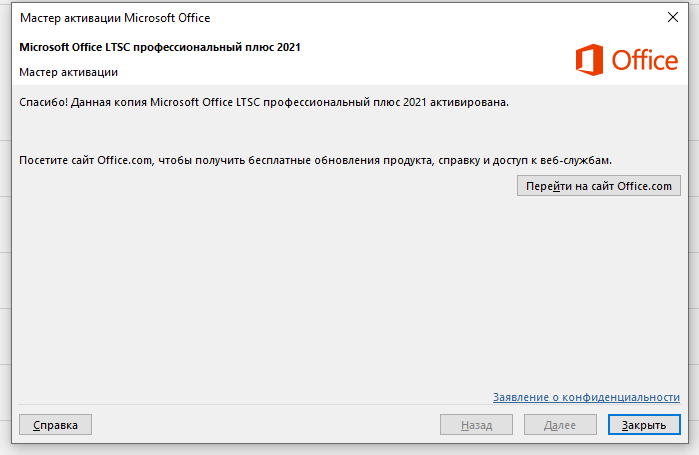Viewport: 699px width, 455px height.
Task: Click the "Мастер активации" subtitle under the heading
Action: pos(68,72)
